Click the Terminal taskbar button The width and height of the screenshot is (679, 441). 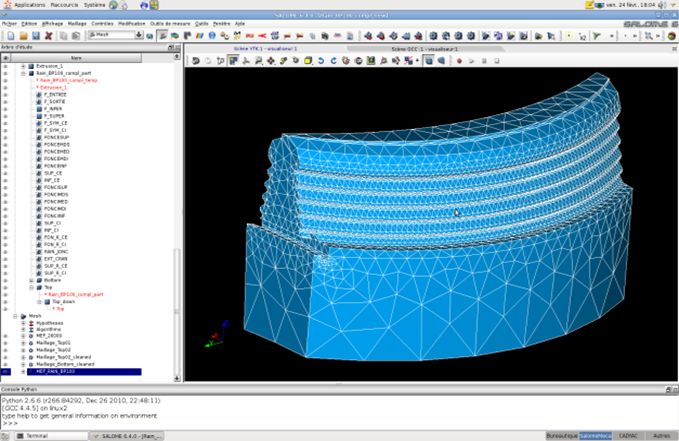[x=52, y=436]
